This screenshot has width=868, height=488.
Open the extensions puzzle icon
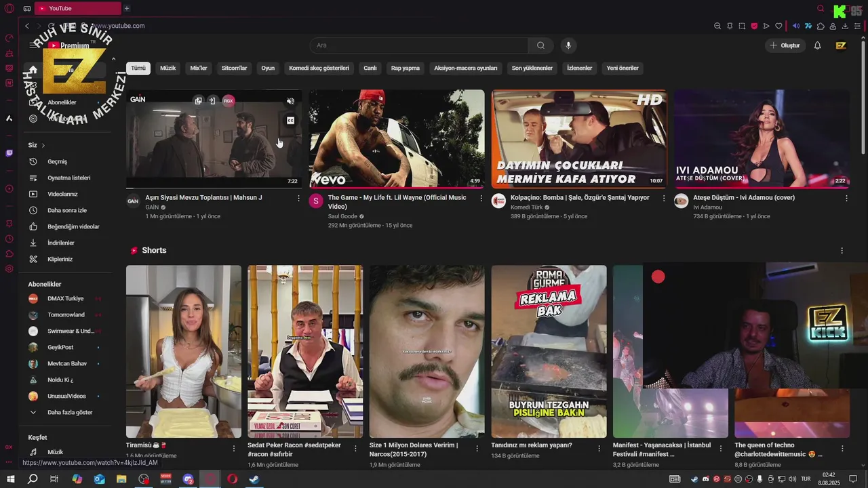coord(821,26)
